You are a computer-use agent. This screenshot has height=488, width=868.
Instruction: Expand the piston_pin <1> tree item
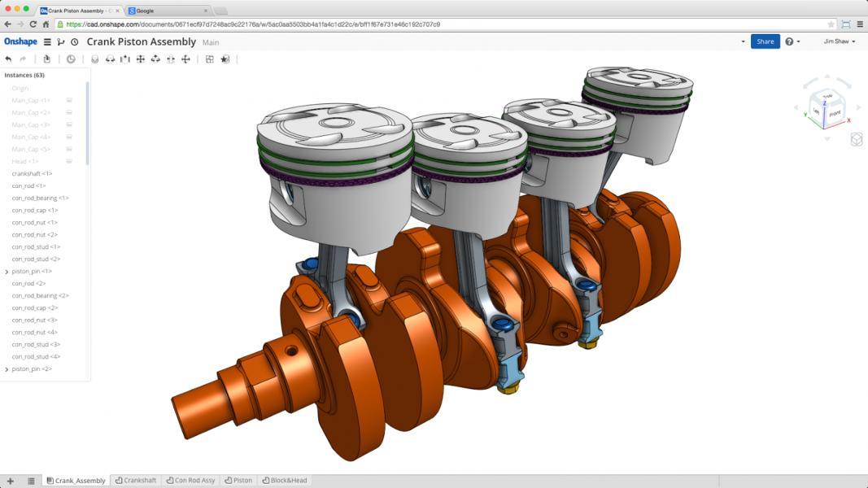7,272
